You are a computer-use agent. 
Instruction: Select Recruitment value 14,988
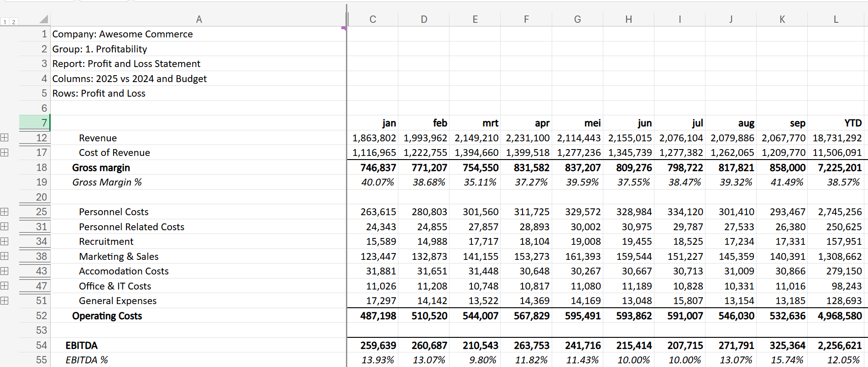pyautogui.click(x=424, y=241)
